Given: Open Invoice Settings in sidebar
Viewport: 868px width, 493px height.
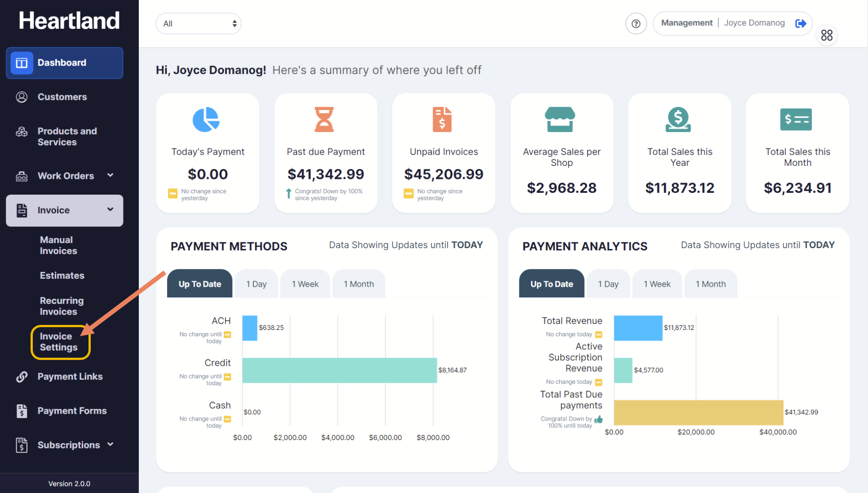Looking at the screenshot, I should [x=59, y=342].
